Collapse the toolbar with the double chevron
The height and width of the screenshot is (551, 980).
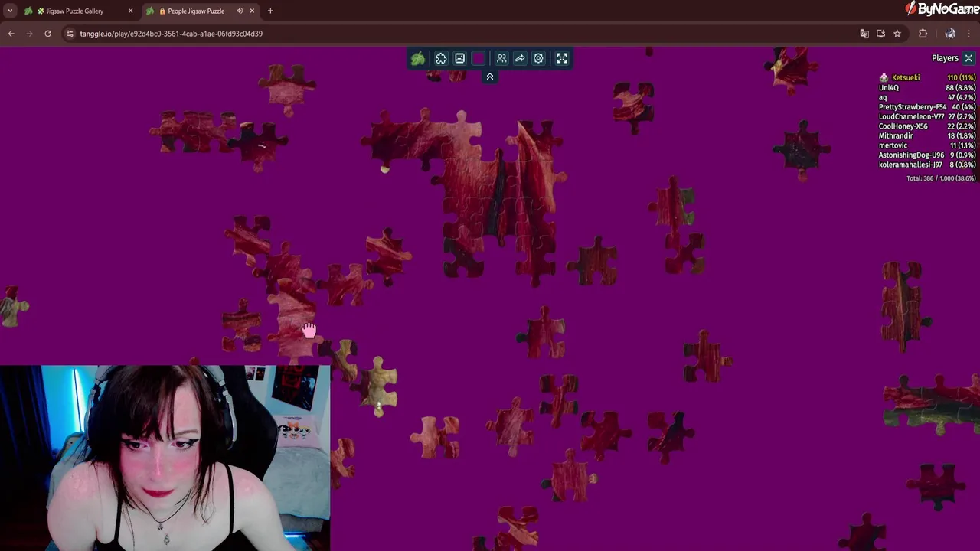(x=490, y=77)
